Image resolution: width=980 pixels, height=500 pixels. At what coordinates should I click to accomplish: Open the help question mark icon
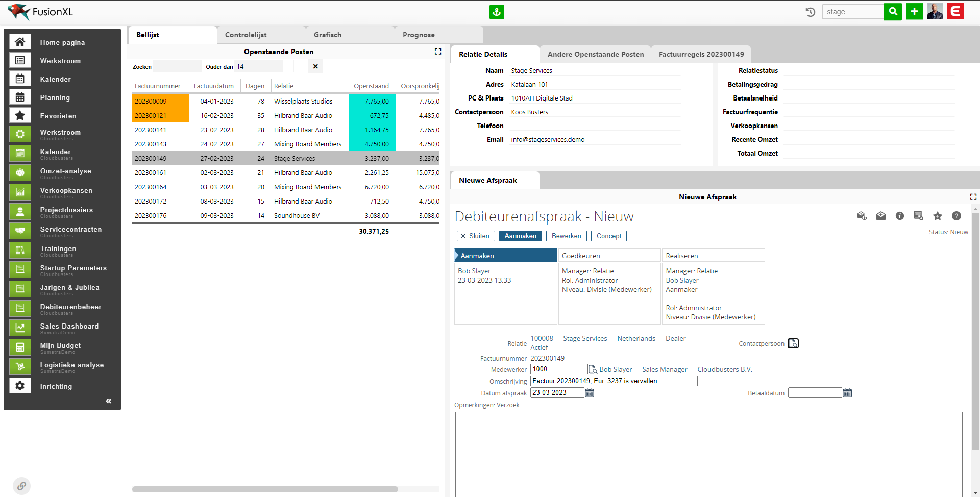(957, 216)
